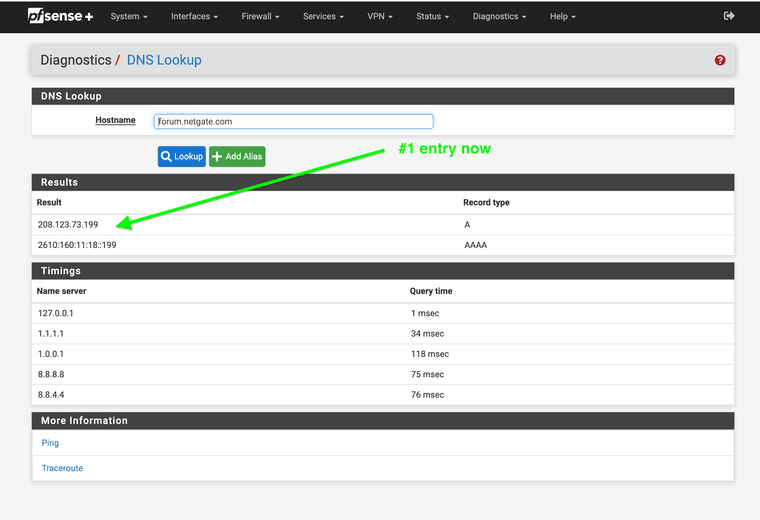The width and height of the screenshot is (760, 520).
Task: Click the 1 msec query time
Action: [x=425, y=314]
